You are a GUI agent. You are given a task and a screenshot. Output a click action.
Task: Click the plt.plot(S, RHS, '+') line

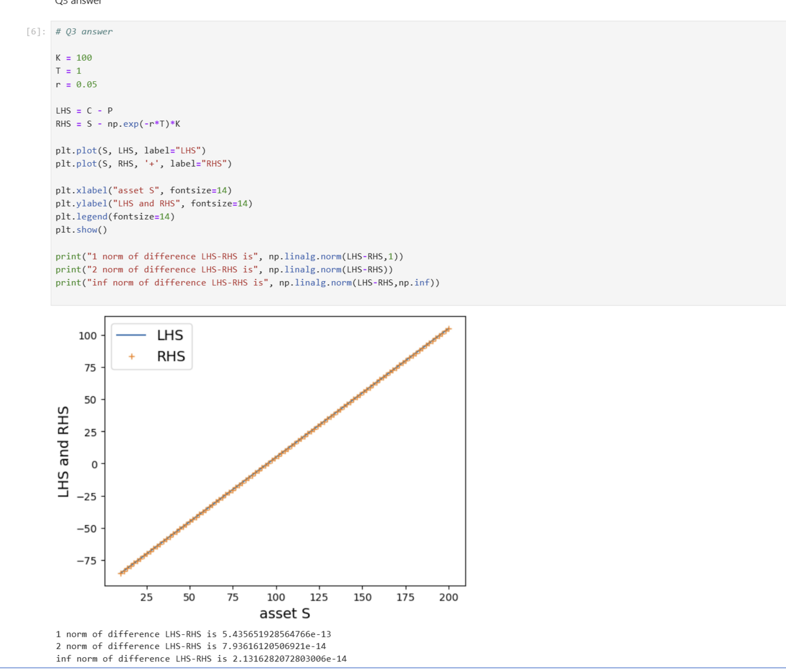[144, 163]
